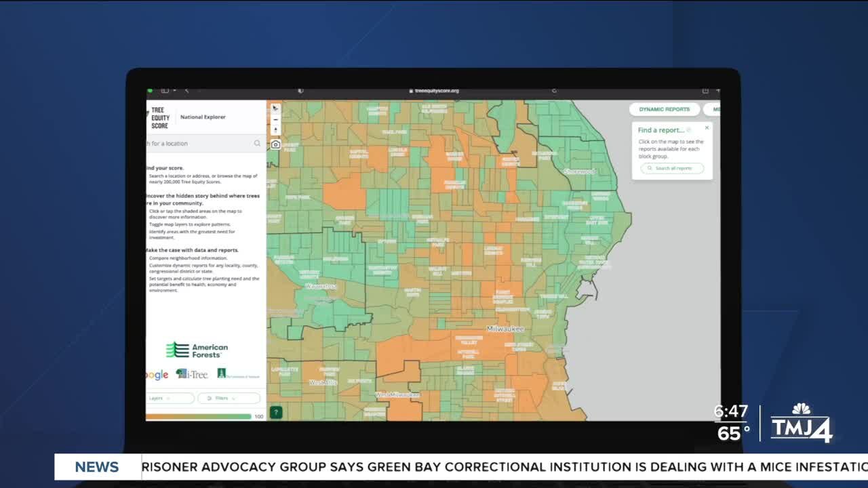
Task: Click the West Milwaukee label on the map
Action: pyautogui.click(x=397, y=394)
